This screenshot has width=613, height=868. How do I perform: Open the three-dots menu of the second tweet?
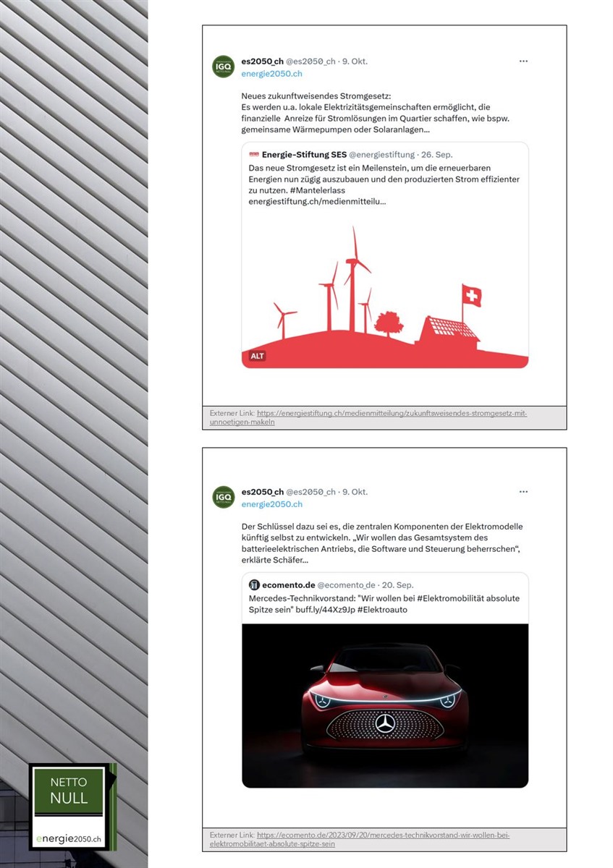tap(523, 492)
